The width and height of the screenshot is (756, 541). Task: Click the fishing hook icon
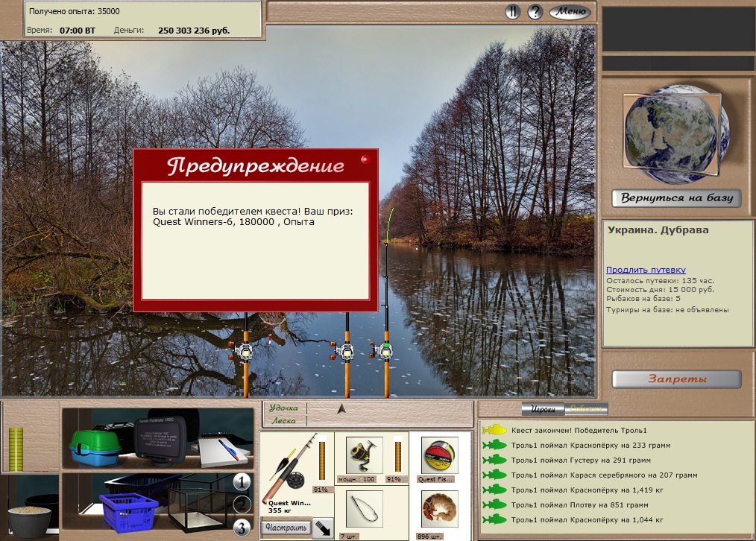(x=364, y=509)
